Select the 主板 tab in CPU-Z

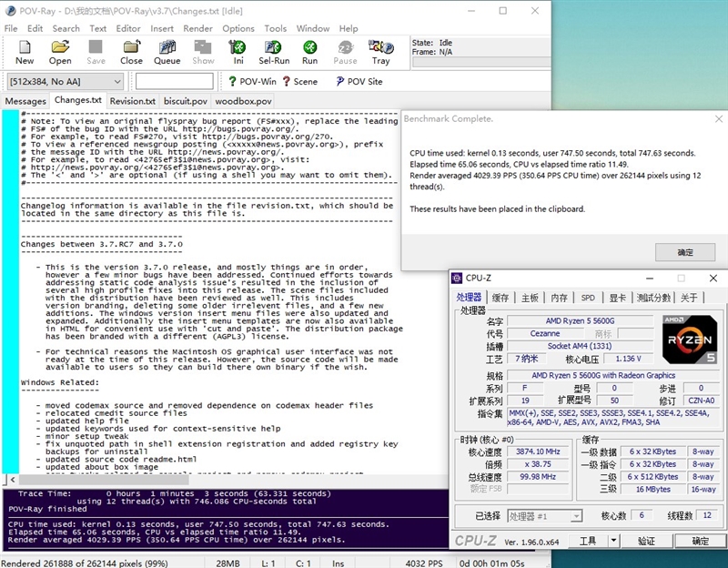(530, 298)
